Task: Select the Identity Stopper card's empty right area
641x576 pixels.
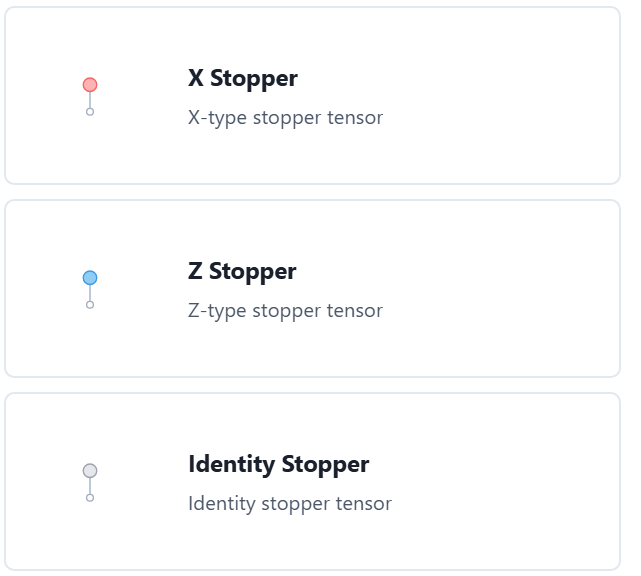Action: 507,482
